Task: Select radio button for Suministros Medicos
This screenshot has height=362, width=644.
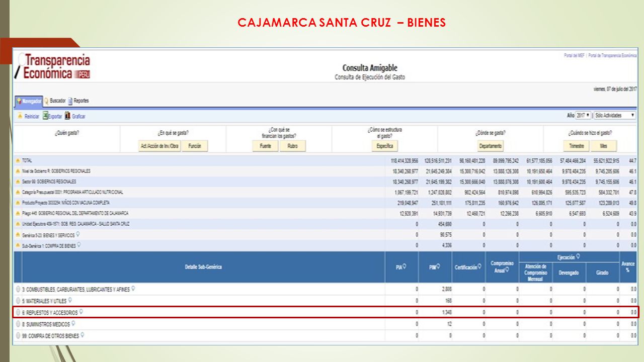Action: [x=18, y=324]
